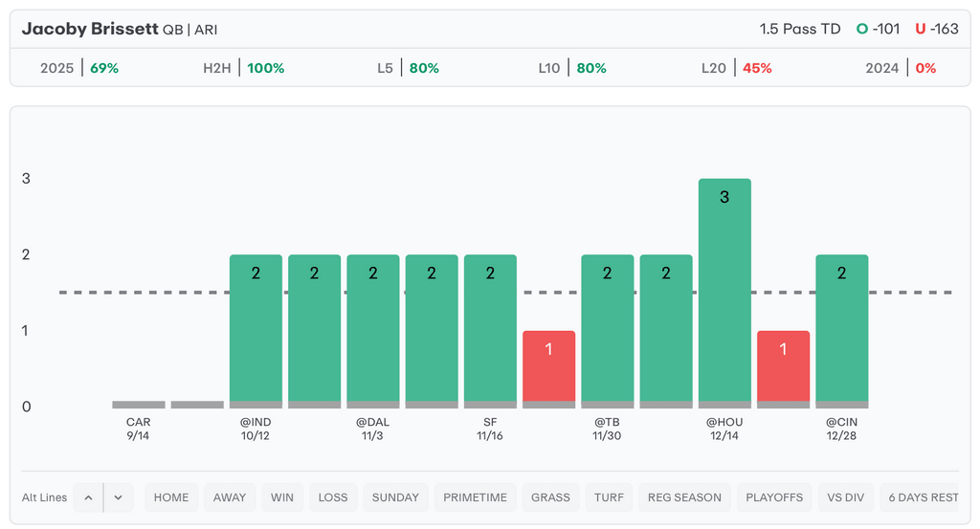Click the Over -101 odds
The height and width of the screenshot is (529, 980).
point(878,29)
